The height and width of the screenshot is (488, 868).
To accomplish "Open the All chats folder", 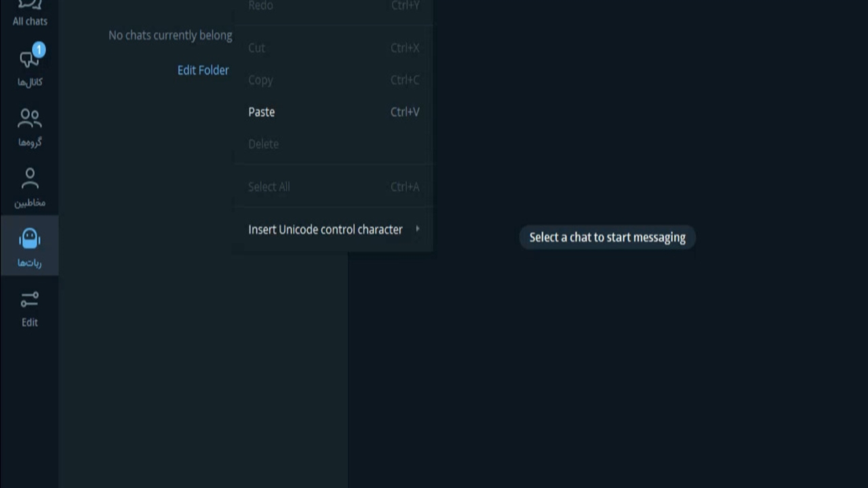I will tap(29, 14).
